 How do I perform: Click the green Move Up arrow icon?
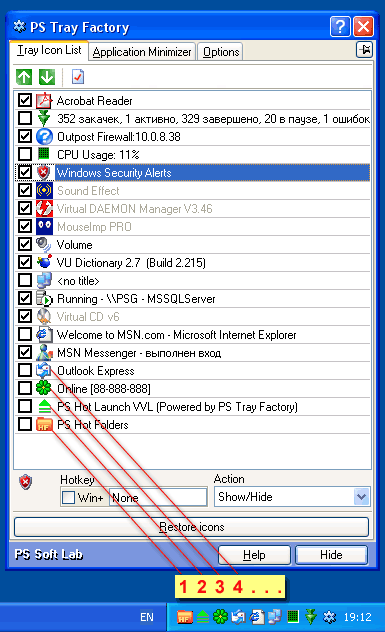click(24, 77)
